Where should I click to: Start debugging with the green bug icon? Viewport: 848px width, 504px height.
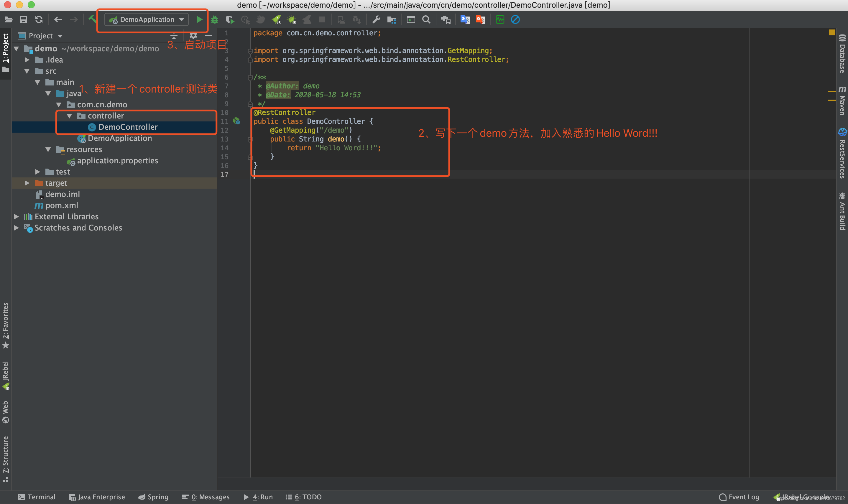214,20
